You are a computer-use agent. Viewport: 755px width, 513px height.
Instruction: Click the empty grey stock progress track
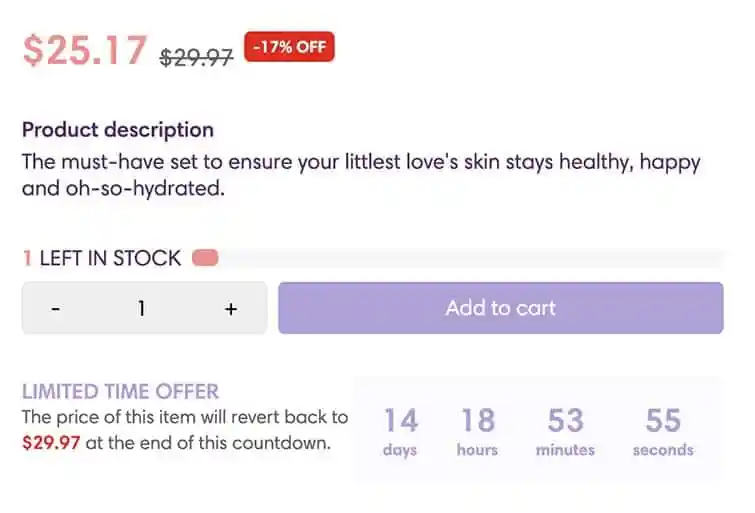click(470, 259)
